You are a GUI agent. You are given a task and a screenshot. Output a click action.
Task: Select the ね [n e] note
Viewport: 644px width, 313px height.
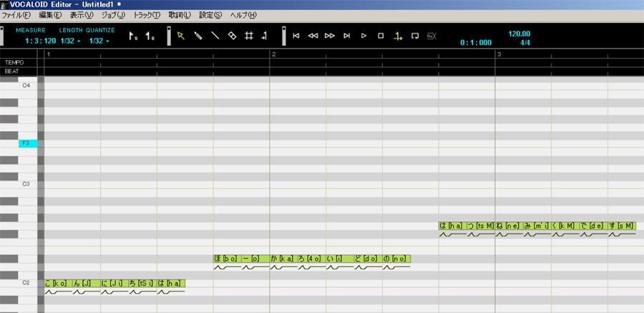pyautogui.click(x=509, y=226)
